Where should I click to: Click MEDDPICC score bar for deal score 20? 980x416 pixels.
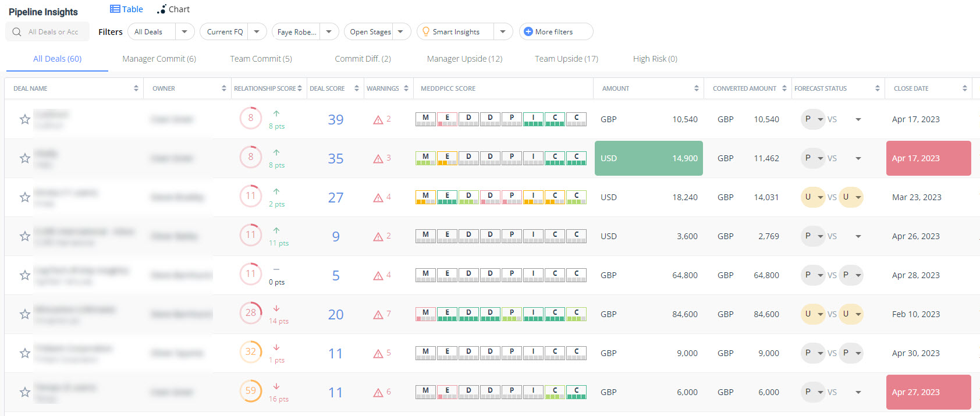[501, 314]
